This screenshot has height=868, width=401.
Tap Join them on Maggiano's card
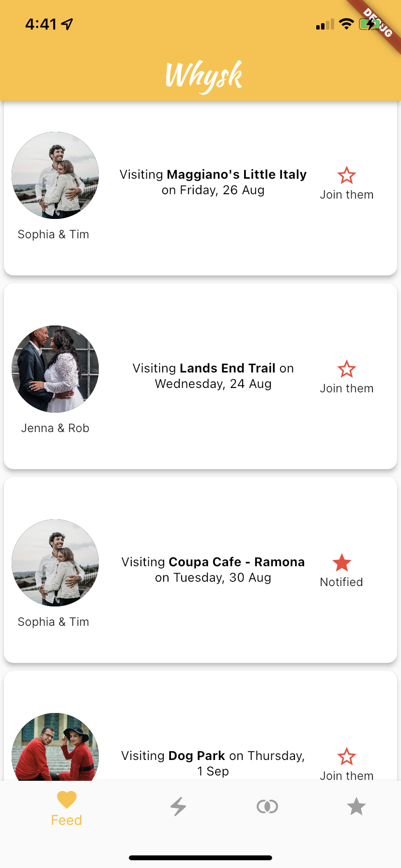point(347,195)
